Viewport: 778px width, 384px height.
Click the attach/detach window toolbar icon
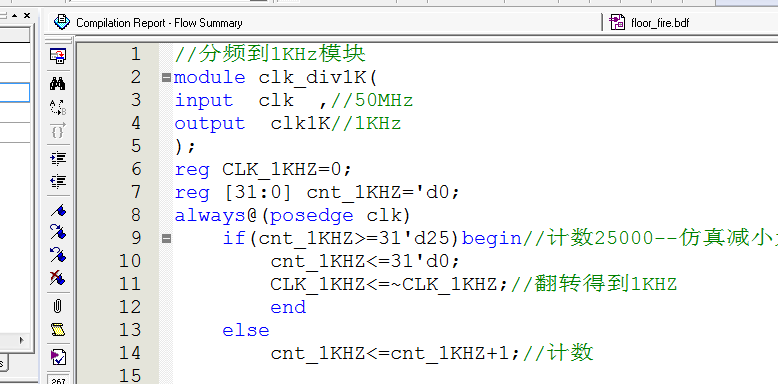(58, 56)
